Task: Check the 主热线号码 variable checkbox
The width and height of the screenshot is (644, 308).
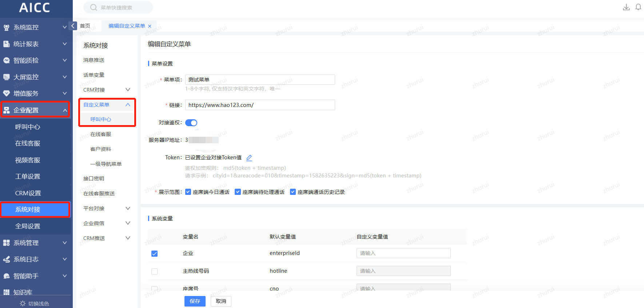Action: point(154,271)
